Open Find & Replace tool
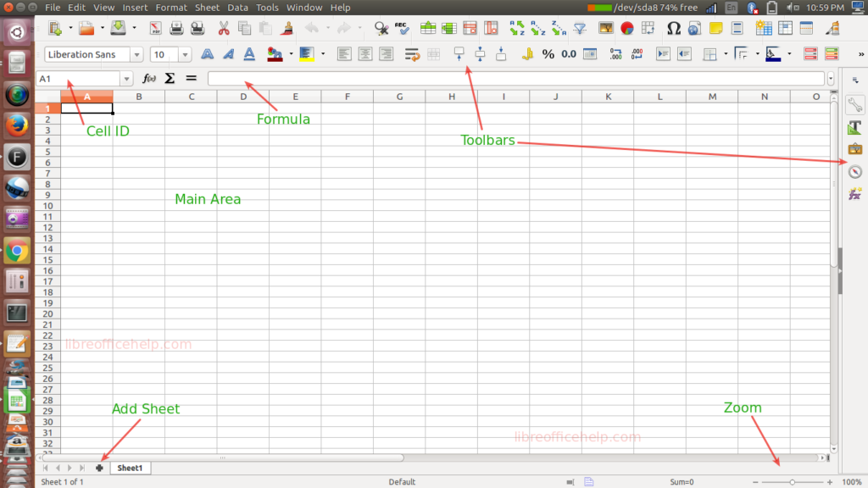Viewport: 868px width, 488px height. click(x=381, y=28)
